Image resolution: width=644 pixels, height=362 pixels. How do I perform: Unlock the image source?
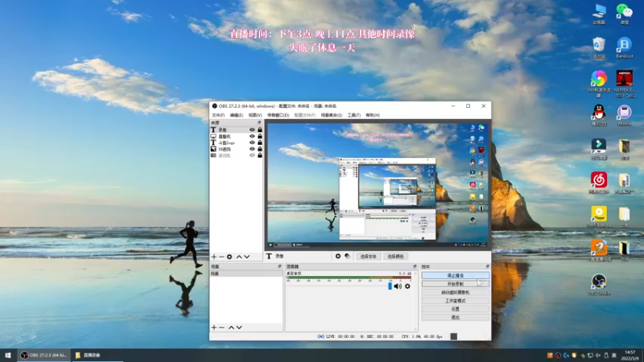coord(259,149)
